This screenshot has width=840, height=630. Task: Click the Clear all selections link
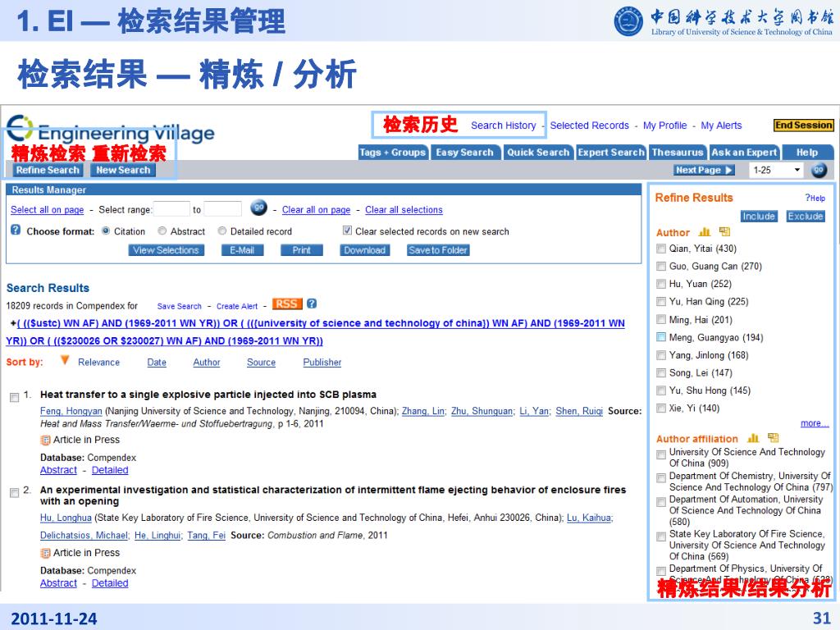tap(404, 210)
